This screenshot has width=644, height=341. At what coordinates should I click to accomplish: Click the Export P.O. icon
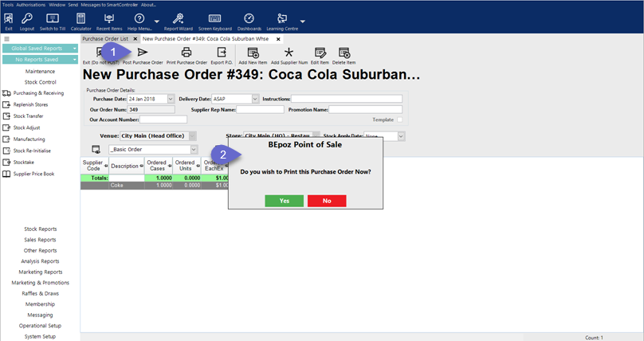(221, 53)
